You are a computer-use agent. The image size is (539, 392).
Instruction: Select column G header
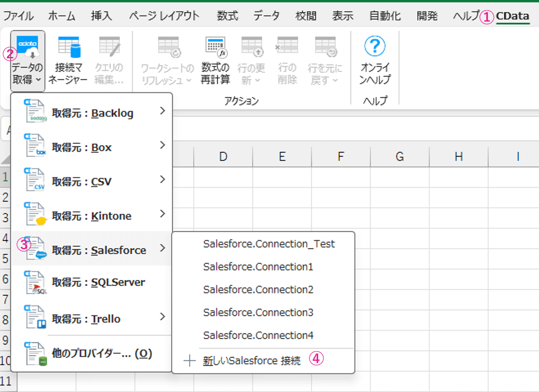point(399,157)
